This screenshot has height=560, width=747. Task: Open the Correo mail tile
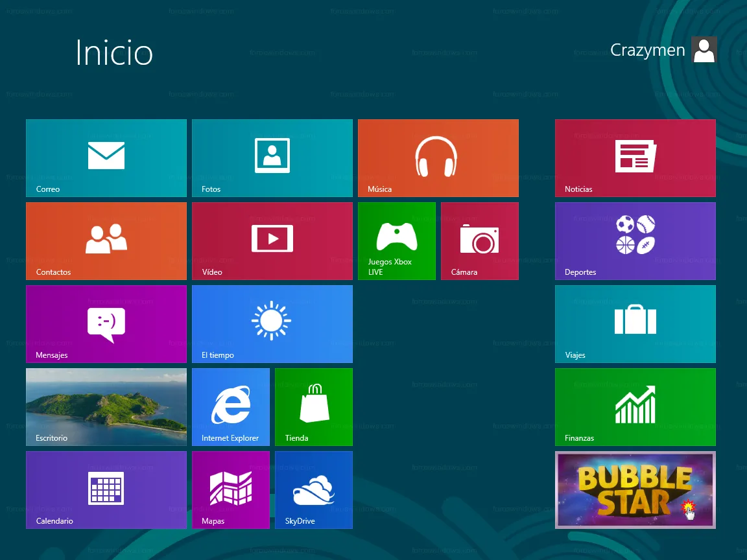pos(106,158)
